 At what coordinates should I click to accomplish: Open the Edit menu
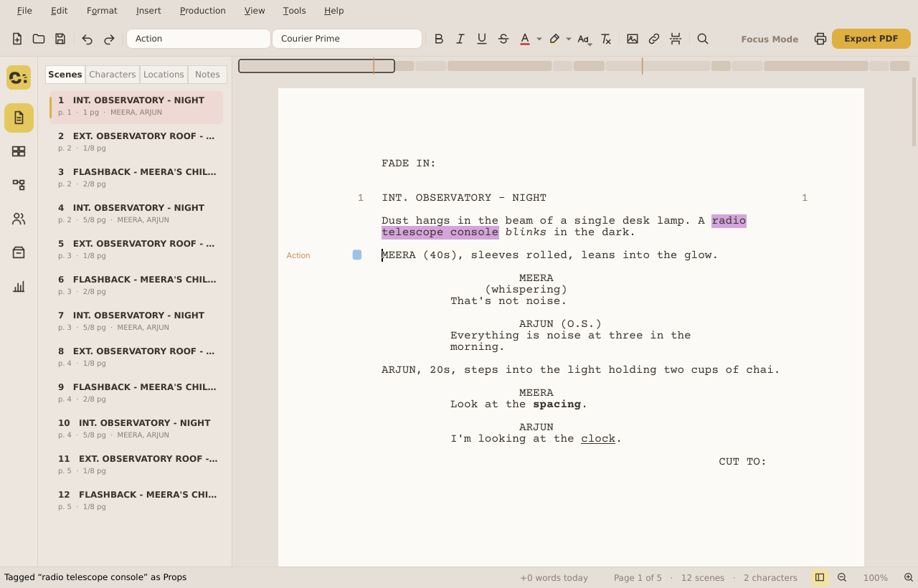point(60,11)
